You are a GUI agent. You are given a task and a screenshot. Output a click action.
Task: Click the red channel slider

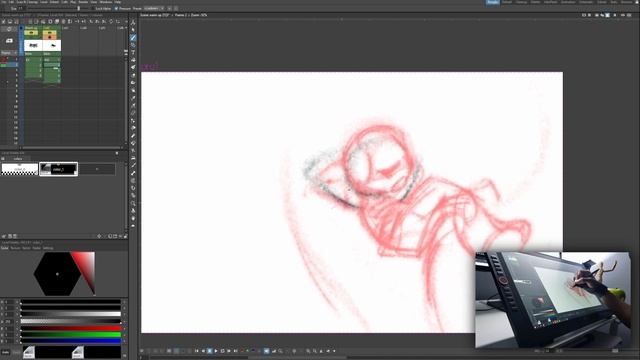pyautogui.click(x=71, y=328)
